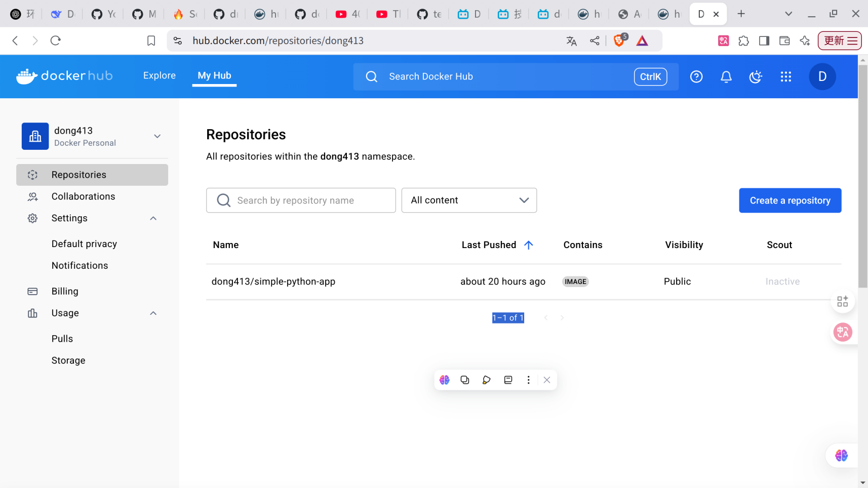Open the Docker apps grid icon

click(x=786, y=76)
